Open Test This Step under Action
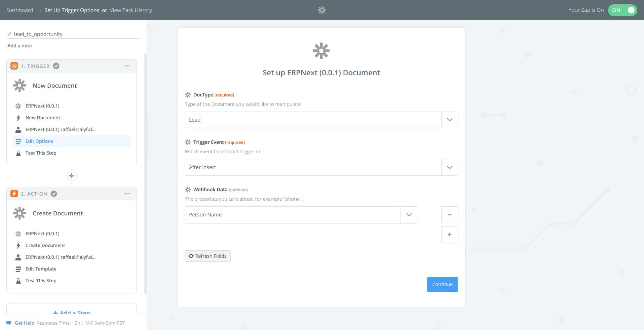The height and width of the screenshot is (330, 644). 41,281
